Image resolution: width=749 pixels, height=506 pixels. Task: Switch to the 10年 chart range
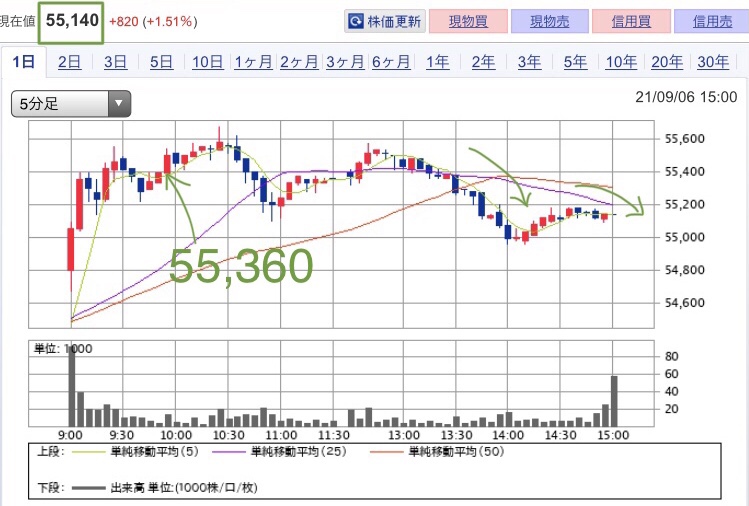click(x=621, y=62)
